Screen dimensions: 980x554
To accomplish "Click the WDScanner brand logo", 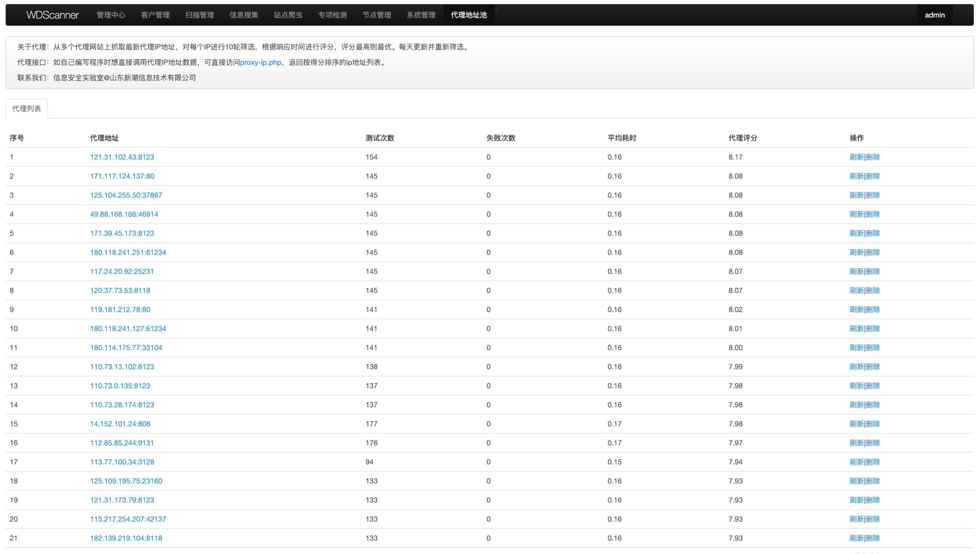I will tap(52, 15).
